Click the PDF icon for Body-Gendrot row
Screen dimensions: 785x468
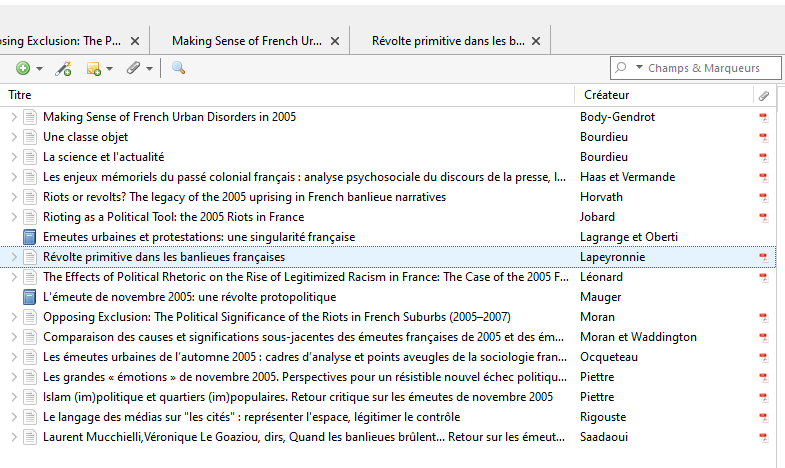click(763, 117)
